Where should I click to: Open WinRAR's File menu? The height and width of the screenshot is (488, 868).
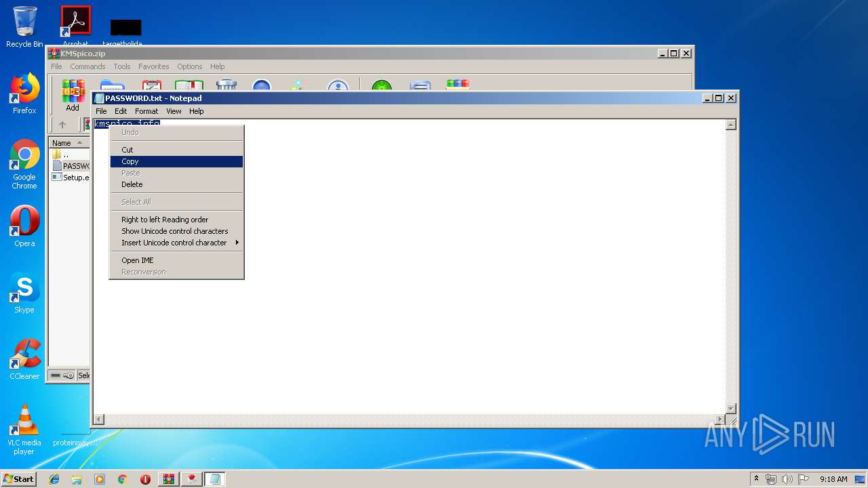point(56,66)
